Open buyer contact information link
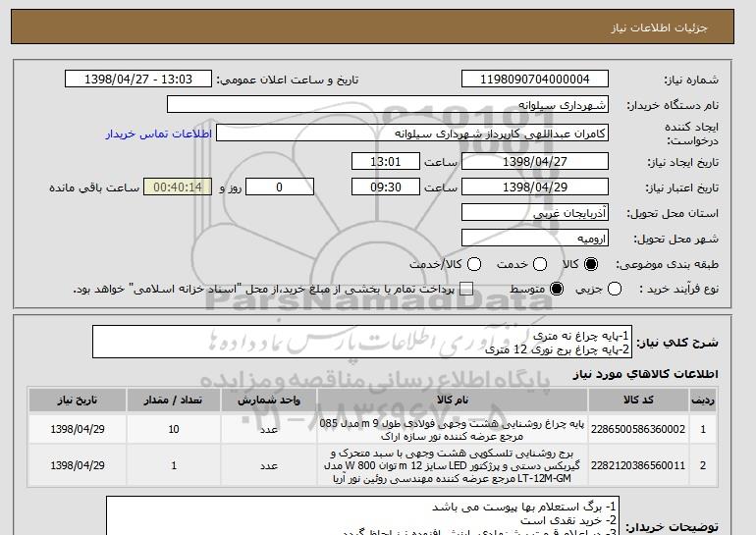 159,134
